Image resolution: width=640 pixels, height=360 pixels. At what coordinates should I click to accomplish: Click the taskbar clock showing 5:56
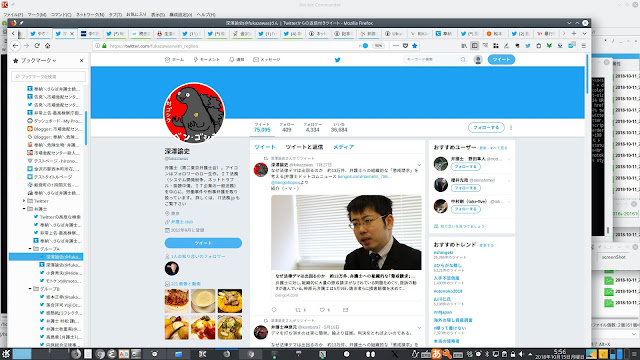pyautogui.click(x=560, y=354)
